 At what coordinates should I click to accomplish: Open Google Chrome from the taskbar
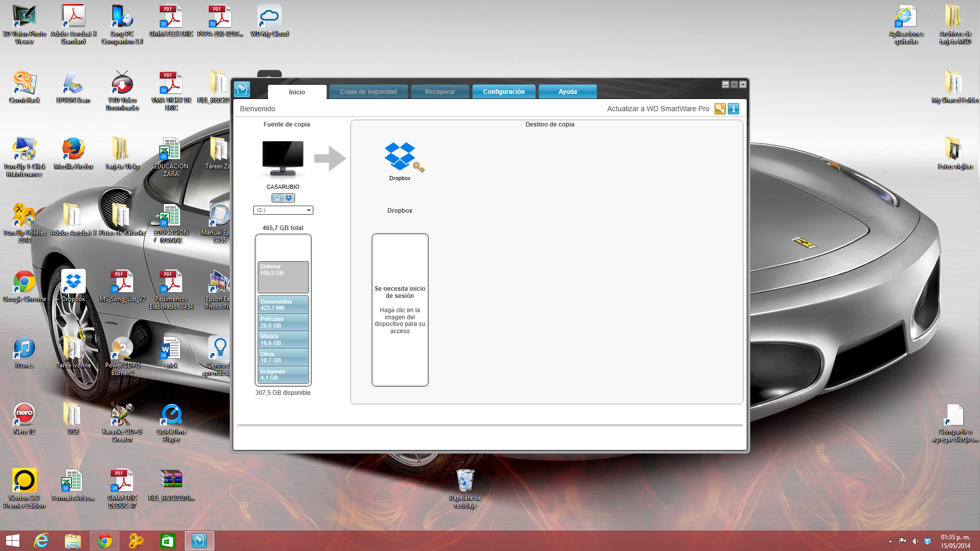105,540
